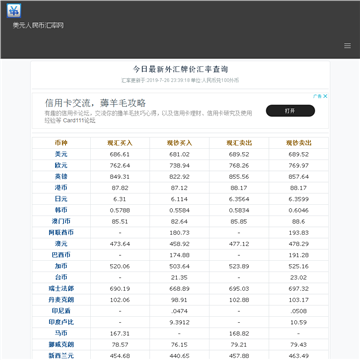Select the 6.3564 yen spot sell value
Screen dimensions: 360x360
(239, 199)
